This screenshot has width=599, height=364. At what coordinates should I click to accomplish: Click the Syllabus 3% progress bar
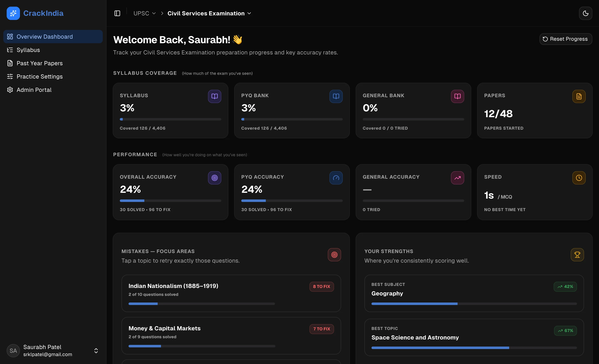tap(170, 119)
